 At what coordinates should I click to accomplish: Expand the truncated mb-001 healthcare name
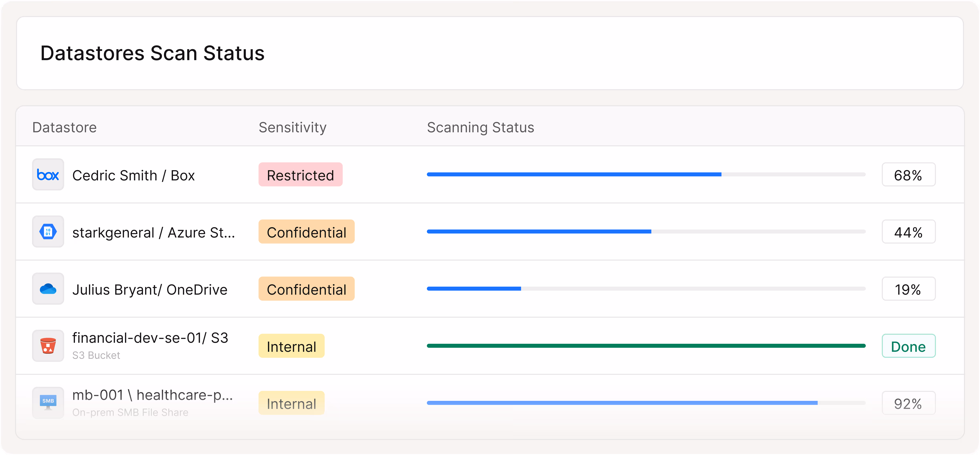click(x=153, y=395)
